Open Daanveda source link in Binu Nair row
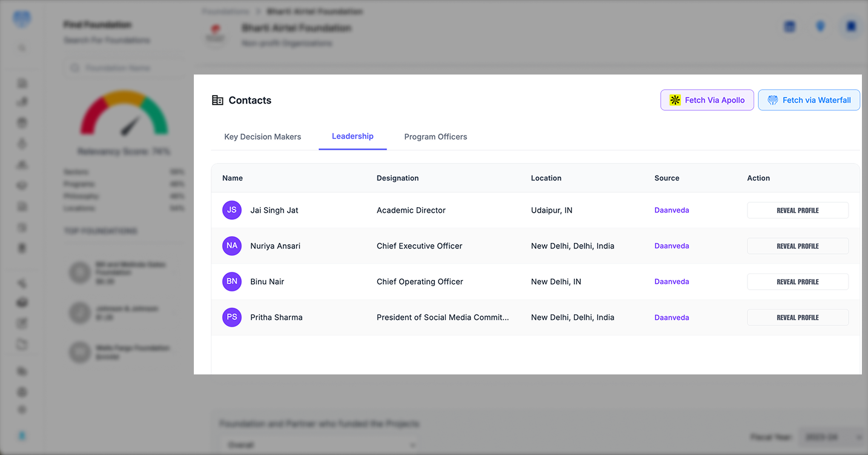The width and height of the screenshot is (868, 455). pos(671,282)
